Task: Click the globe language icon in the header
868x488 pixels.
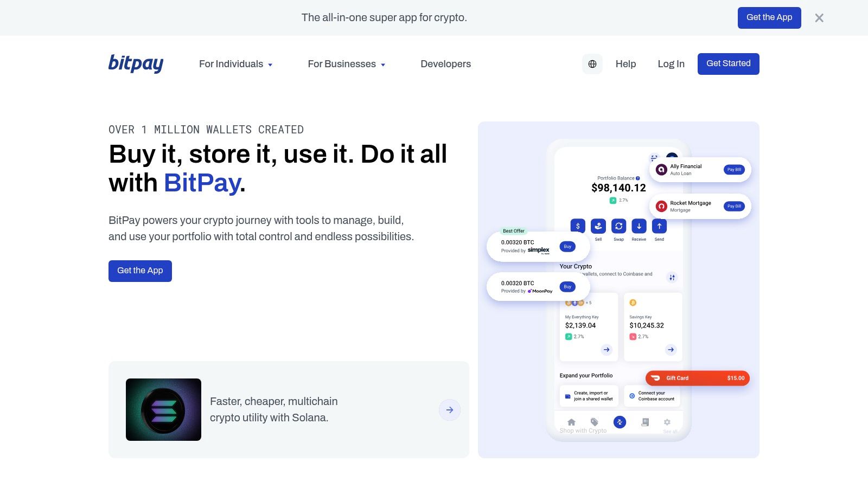Action: point(592,64)
